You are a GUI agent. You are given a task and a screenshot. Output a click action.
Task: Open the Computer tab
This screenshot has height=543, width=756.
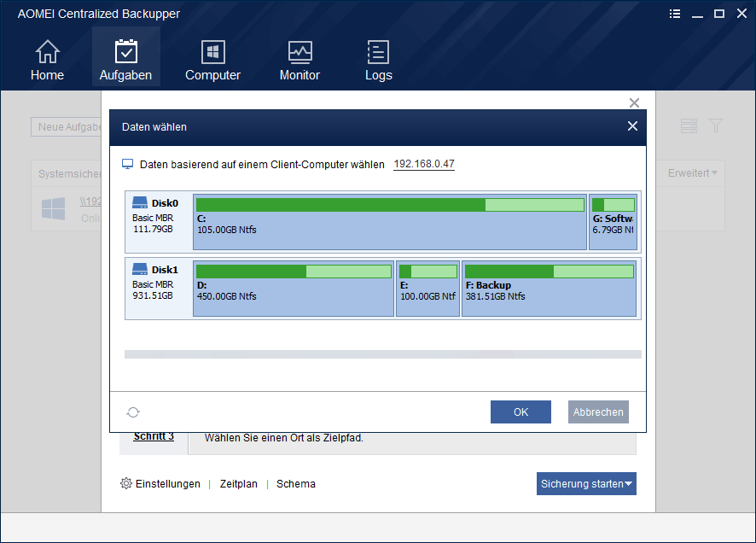(212, 60)
